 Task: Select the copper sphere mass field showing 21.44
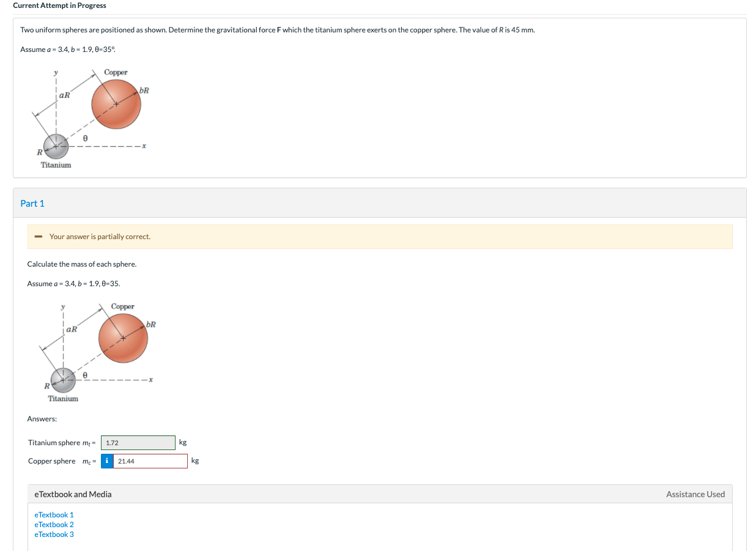point(150,460)
